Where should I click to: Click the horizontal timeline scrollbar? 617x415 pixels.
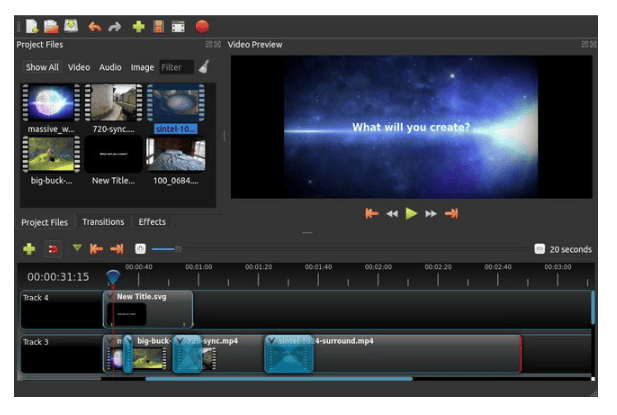279,379
